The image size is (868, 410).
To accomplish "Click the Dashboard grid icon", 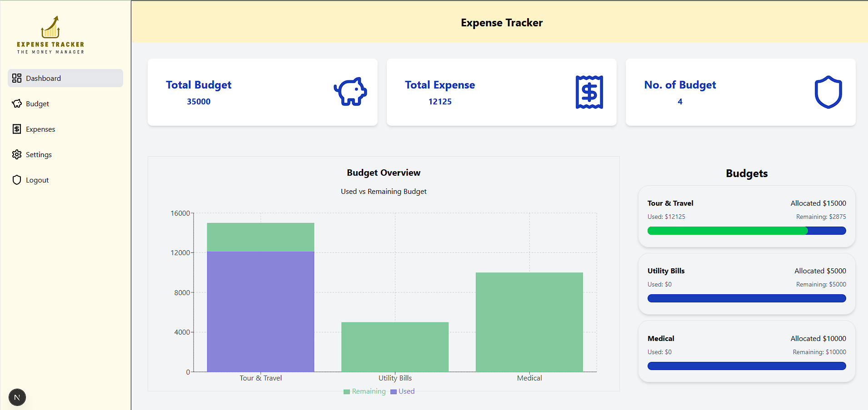I will [x=17, y=78].
